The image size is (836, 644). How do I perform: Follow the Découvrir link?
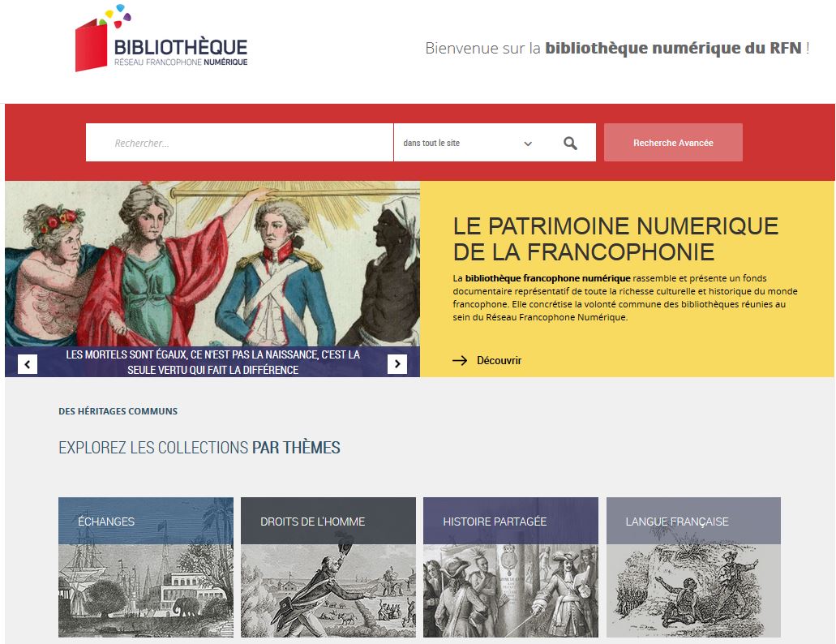click(499, 361)
